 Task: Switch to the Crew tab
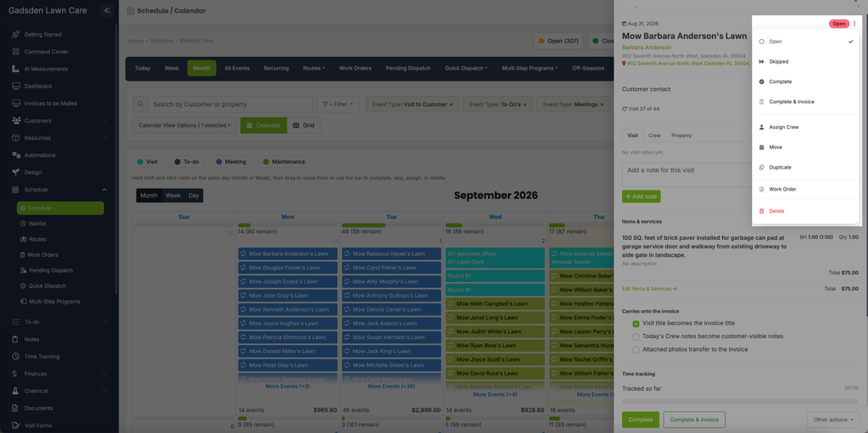pos(654,136)
